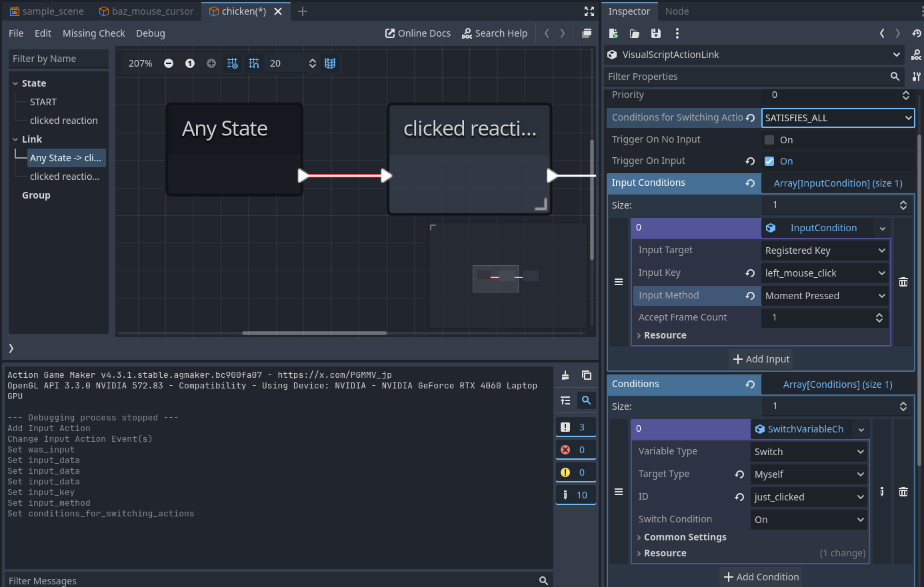Click the Add Condition button
The height and width of the screenshot is (587, 924).
point(761,577)
